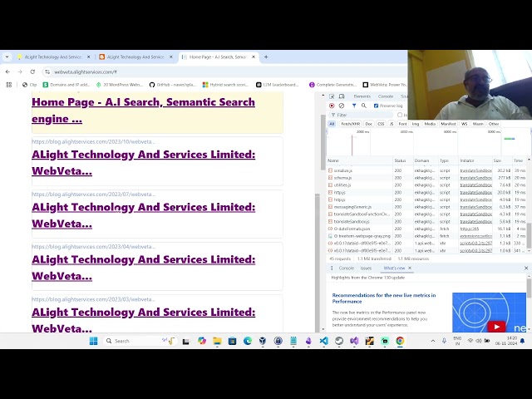
Task: Click the taskbar Search box
Action: tap(140, 341)
